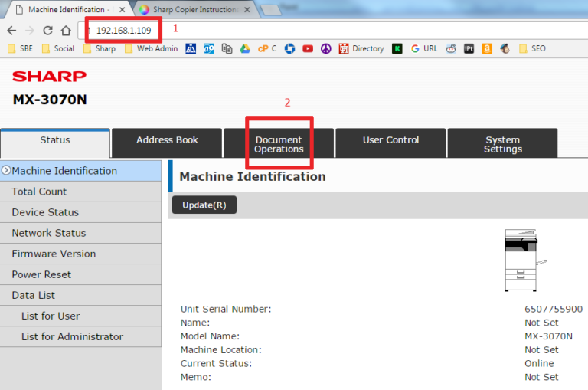Image resolution: width=588 pixels, height=390 pixels.
Task: Open the cPanel 'cP C' bookmark
Action: [267, 48]
